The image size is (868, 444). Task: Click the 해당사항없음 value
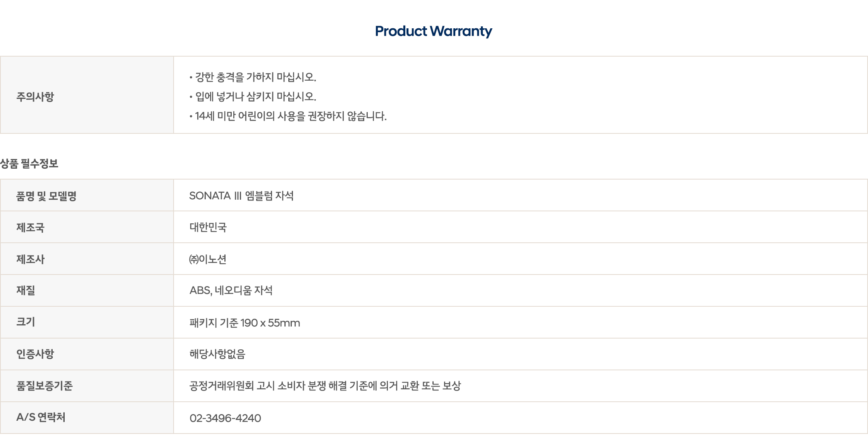pos(217,354)
